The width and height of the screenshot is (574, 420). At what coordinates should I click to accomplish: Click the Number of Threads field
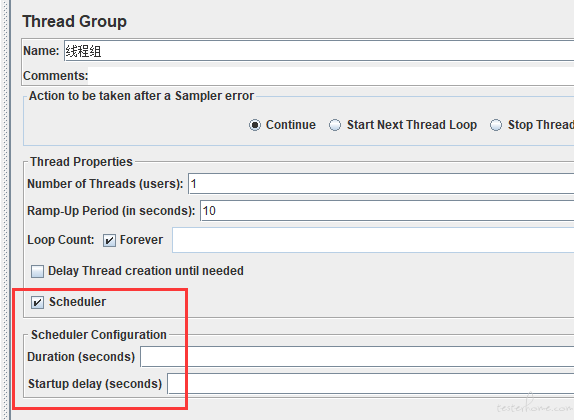point(381,184)
